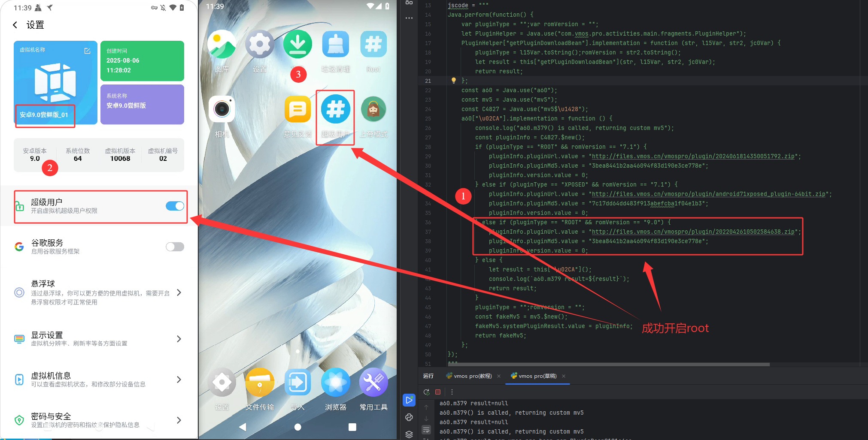
Task: Tap the Android home navigation button
Action: tap(297, 427)
